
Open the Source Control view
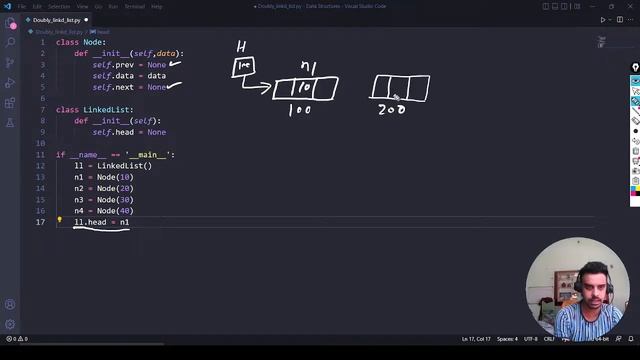10,62
